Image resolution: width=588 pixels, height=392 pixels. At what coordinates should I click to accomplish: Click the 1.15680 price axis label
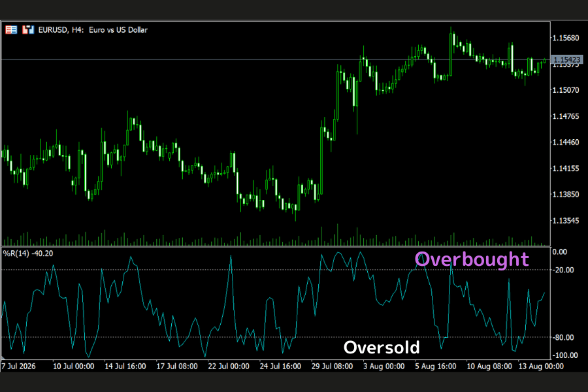pos(566,38)
